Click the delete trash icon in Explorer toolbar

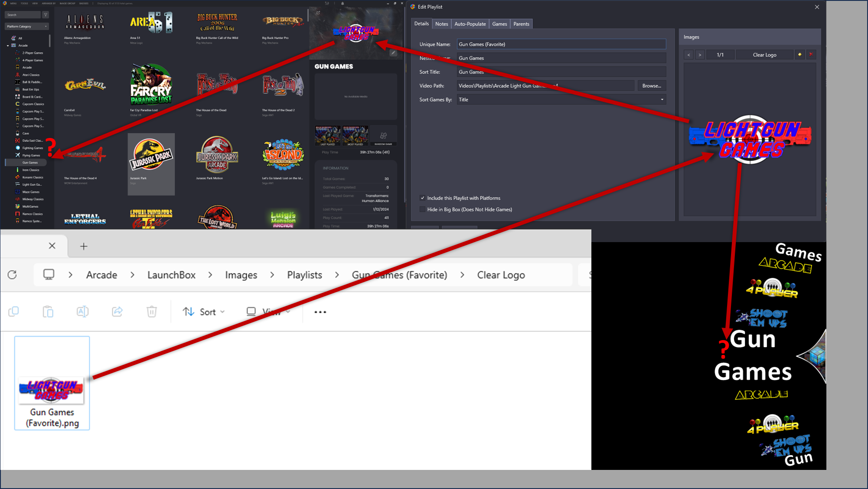pyautogui.click(x=152, y=312)
